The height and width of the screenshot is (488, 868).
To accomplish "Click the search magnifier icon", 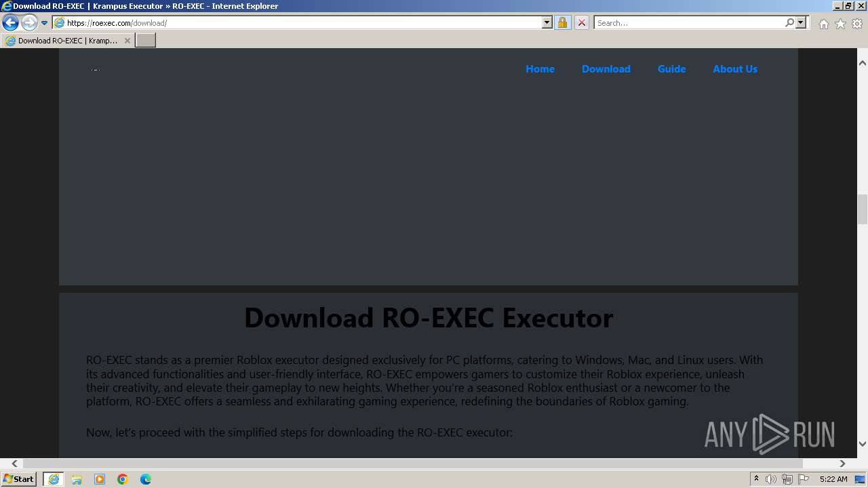I will click(789, 23).
